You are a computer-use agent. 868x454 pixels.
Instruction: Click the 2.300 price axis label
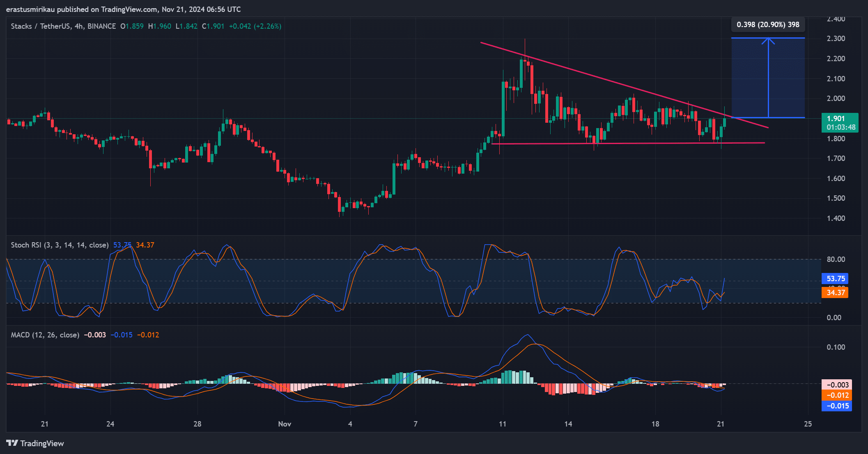coord(836,39)
